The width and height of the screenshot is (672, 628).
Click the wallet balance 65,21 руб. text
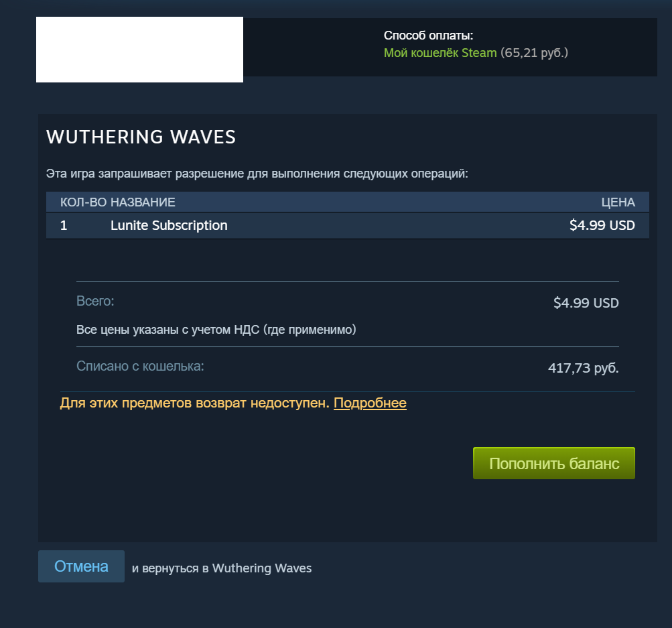pyautogui.click(x=535, y=53)
